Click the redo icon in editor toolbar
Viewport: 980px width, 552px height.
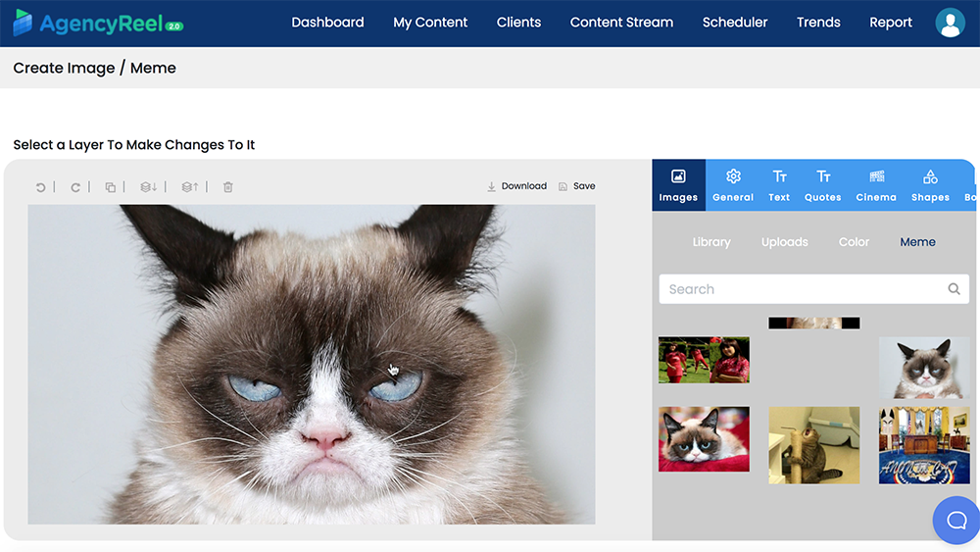pos(75,187)
